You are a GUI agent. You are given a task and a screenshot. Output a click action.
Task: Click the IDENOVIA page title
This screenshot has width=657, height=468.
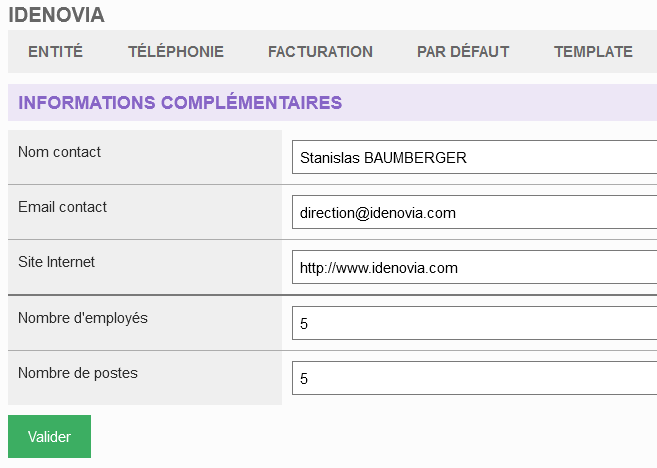[x=56, y=16]
